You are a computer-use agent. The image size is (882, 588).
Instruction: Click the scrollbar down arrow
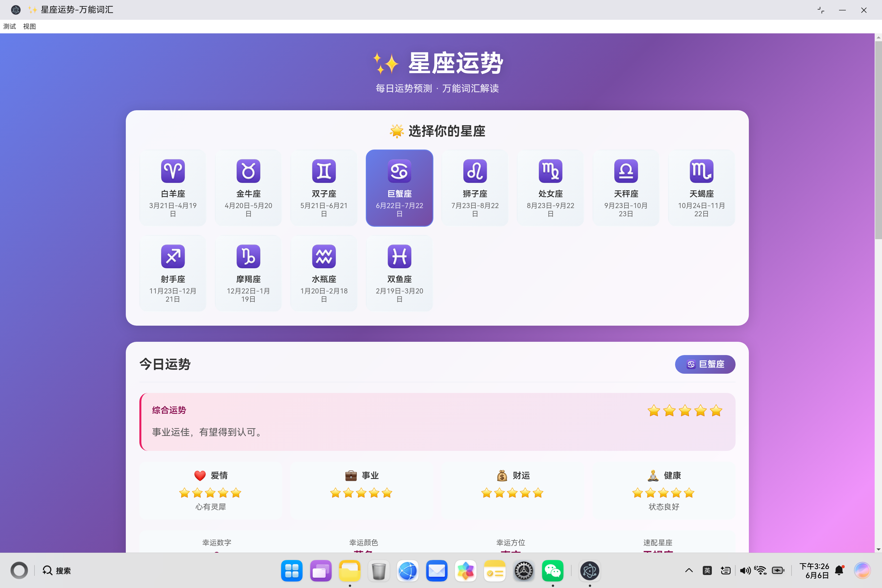pyautogui.click(x=878, y=549)
